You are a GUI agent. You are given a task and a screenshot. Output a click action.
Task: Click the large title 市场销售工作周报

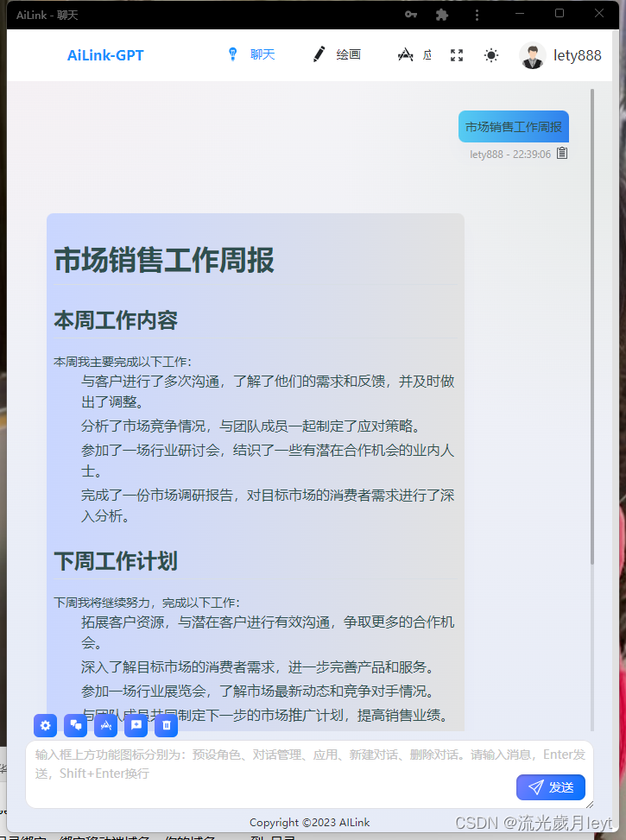click(x=165, y=260)
